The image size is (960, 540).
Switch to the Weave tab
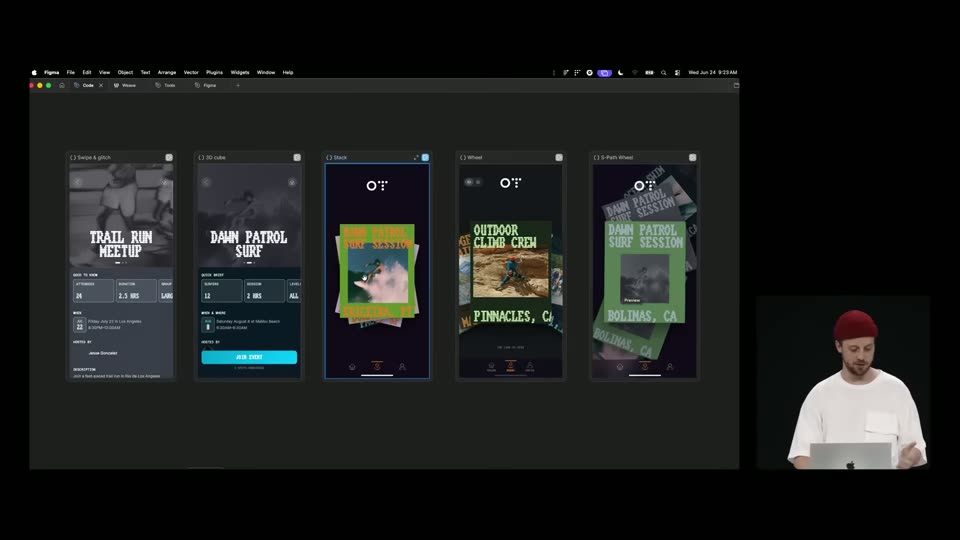(x=125, y=85)
